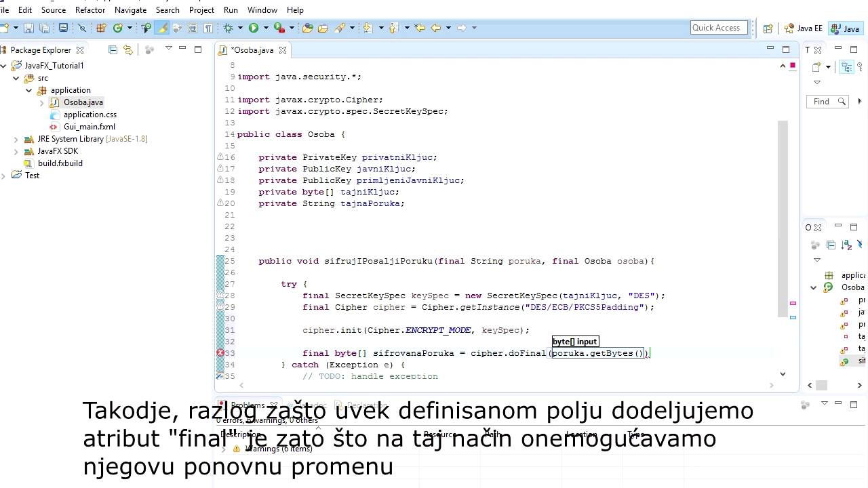Collapse JavaFX_Tutorial1 project node
This screenshot has width=868, height=488.
pyautogui.click(x=4, y=66)
